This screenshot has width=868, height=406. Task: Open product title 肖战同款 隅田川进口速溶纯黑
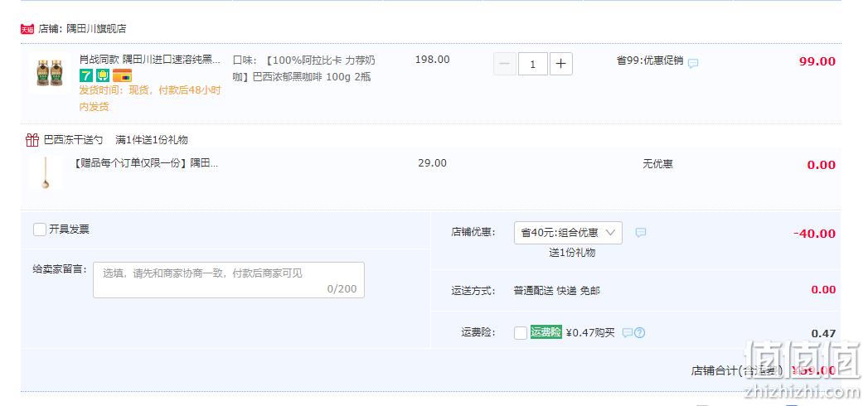tap(150, 59)
